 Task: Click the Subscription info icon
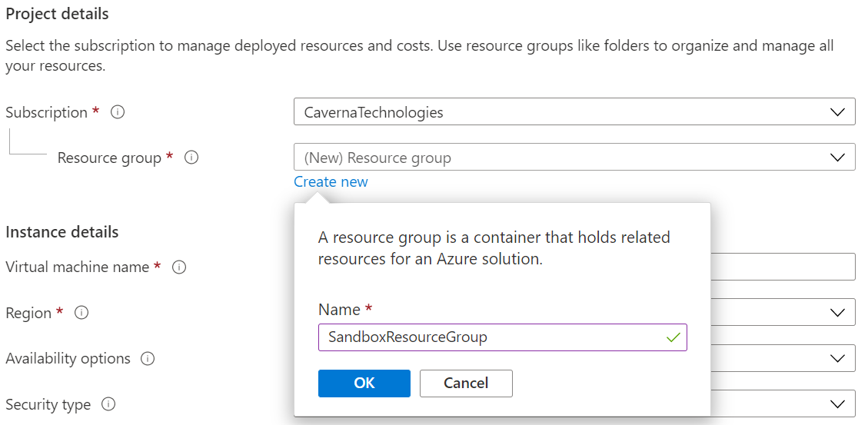pos(118,112)
